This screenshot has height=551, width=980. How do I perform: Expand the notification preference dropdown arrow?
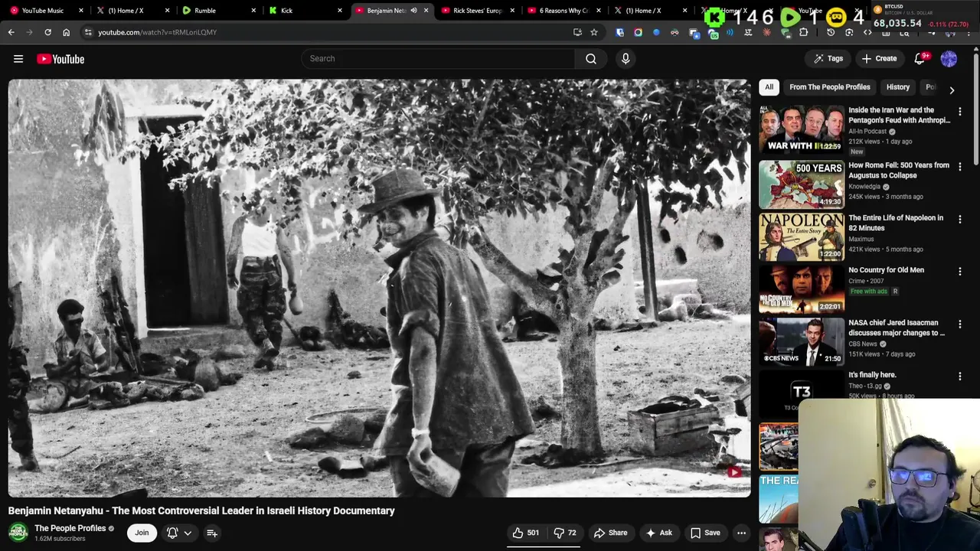point(188,533)
